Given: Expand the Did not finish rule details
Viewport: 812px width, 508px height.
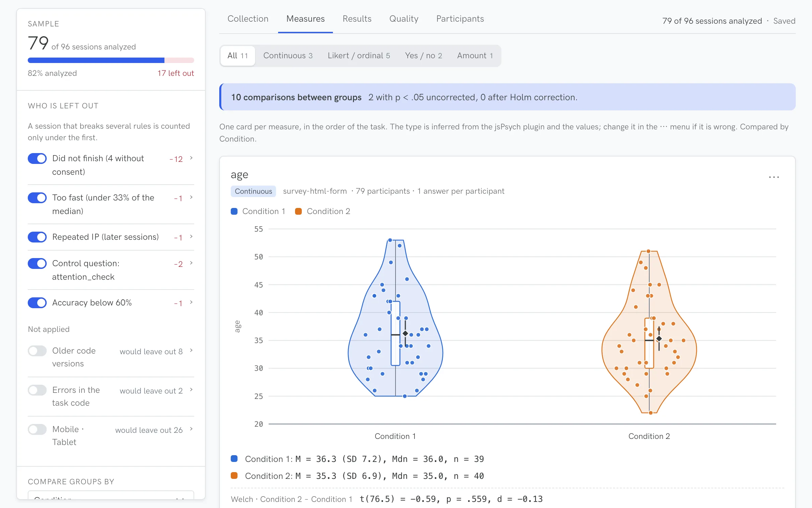Looking at the screenshot, I should 191,158.
